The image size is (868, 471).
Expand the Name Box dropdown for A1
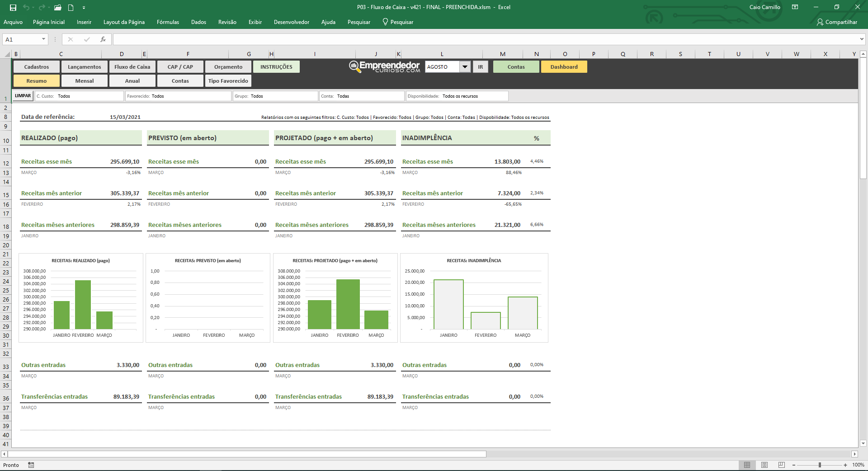pos(43,39)
